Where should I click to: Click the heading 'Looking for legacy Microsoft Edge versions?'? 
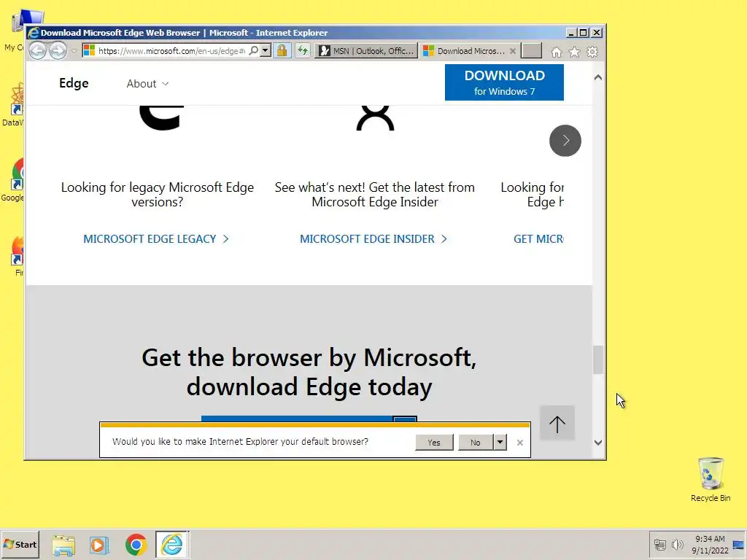tap(158, 194)
